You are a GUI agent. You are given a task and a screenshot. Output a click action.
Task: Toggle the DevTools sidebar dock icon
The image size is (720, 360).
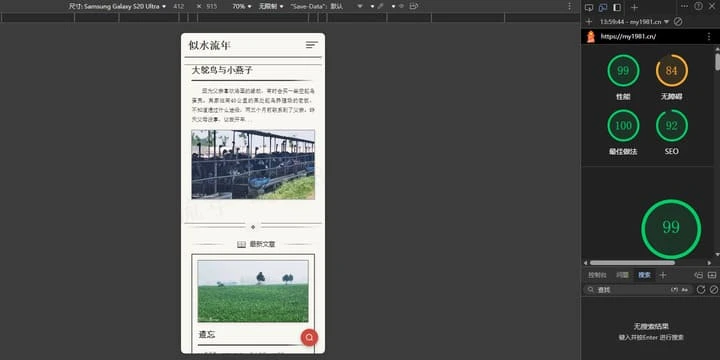[617, 7]
